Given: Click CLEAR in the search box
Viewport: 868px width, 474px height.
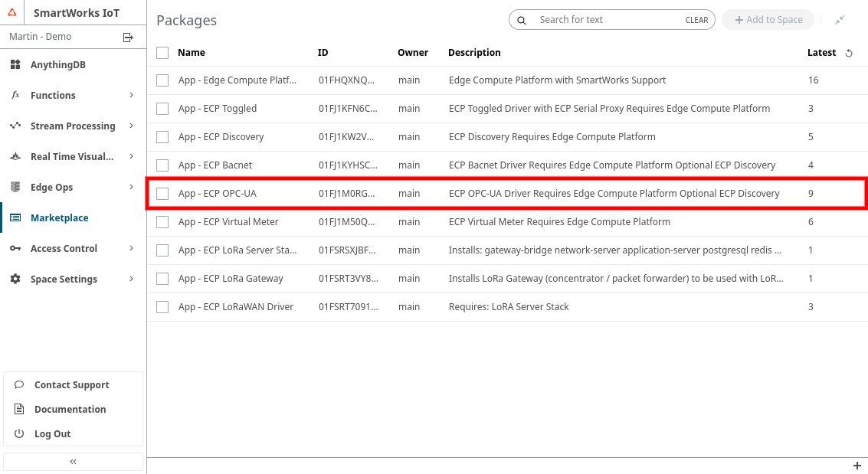Looking at the screenshot, I should [696, 20].
